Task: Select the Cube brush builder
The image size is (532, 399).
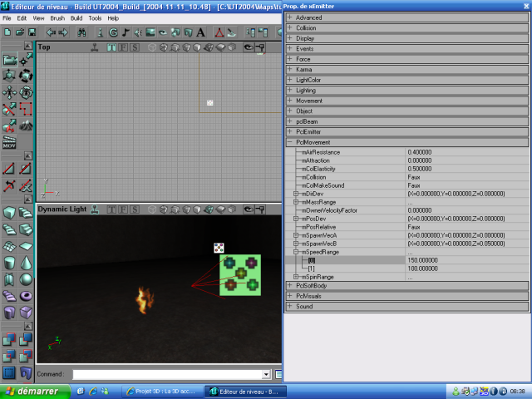Action: point(9,213)
